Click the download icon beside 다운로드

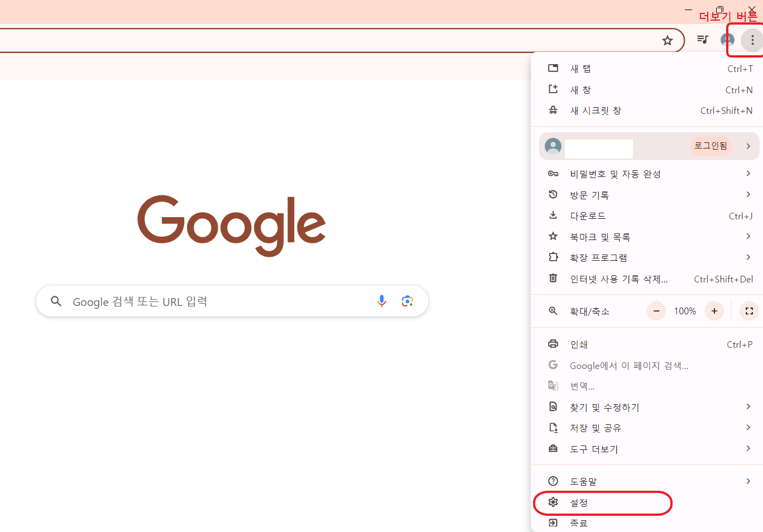point(553,215)
